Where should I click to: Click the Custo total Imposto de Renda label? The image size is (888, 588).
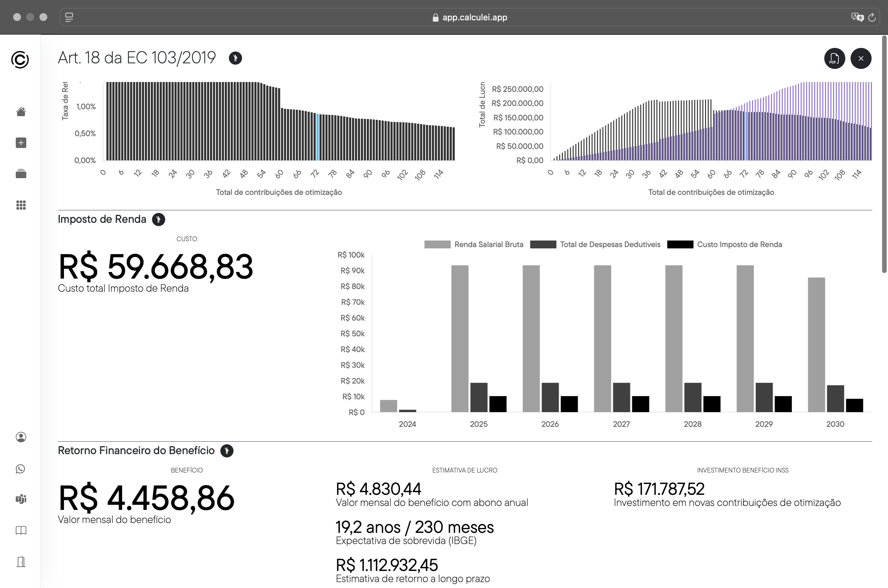pos(123,288)
